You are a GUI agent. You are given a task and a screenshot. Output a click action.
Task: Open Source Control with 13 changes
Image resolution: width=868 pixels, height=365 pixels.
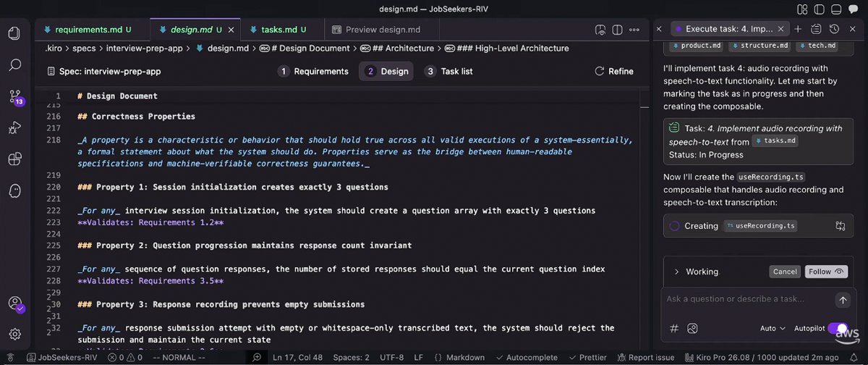(x=14, y=97)
